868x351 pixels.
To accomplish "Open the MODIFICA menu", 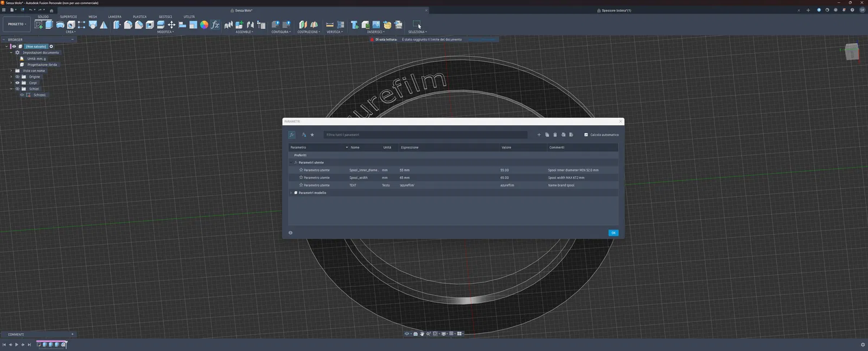I will (x=165, y=32).
